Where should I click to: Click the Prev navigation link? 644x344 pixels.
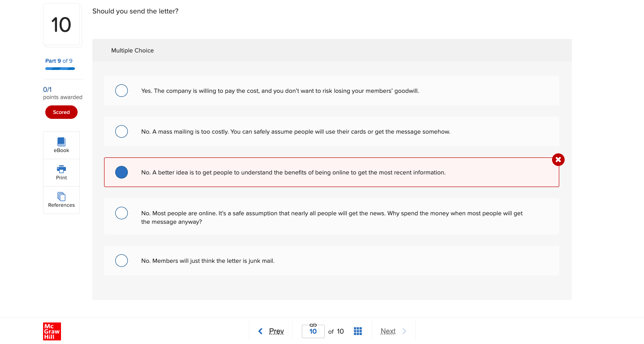click(276, 331)
